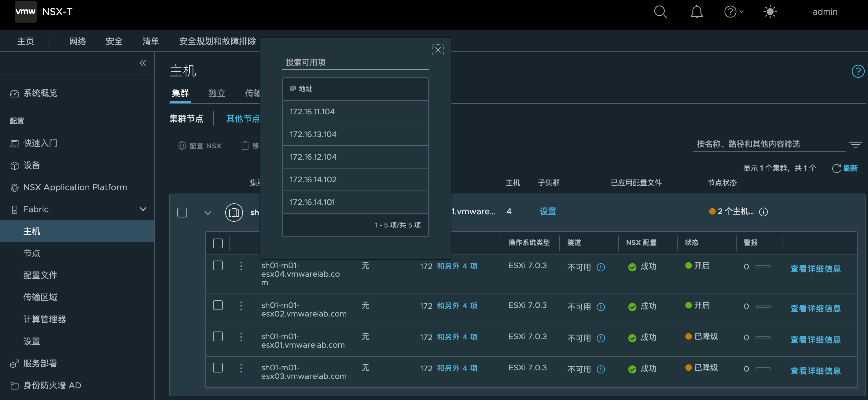Open 节点 under Fabric
Viewport: 868px width, 400px height.
[32, 253]
